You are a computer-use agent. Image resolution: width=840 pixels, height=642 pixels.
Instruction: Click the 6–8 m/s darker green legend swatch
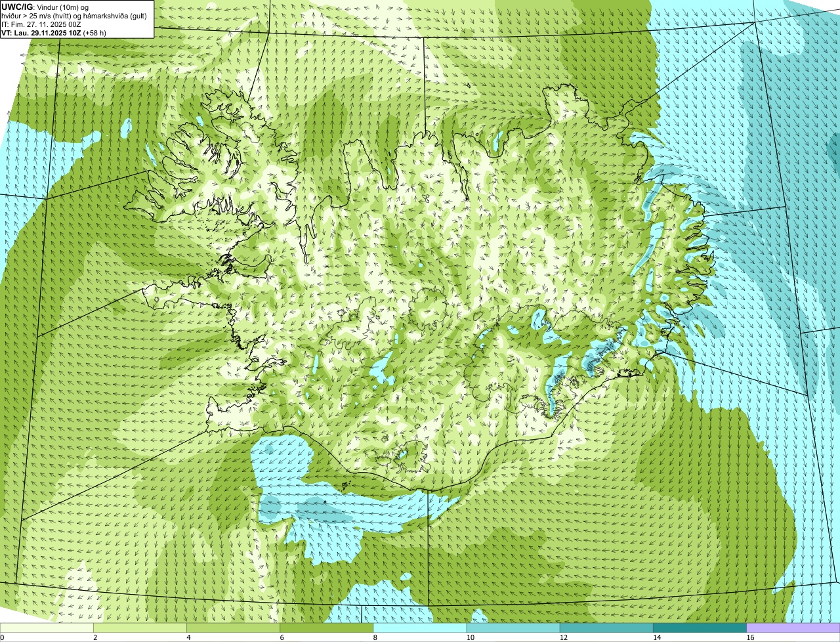coord(327,628)
